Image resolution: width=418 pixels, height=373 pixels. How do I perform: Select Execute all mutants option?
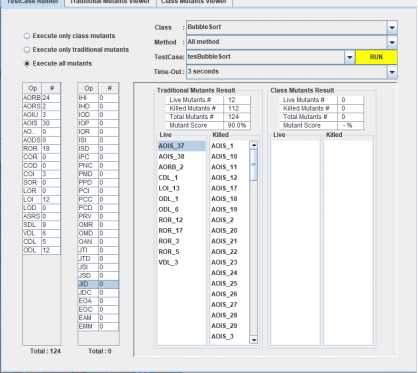pos(58,63)
